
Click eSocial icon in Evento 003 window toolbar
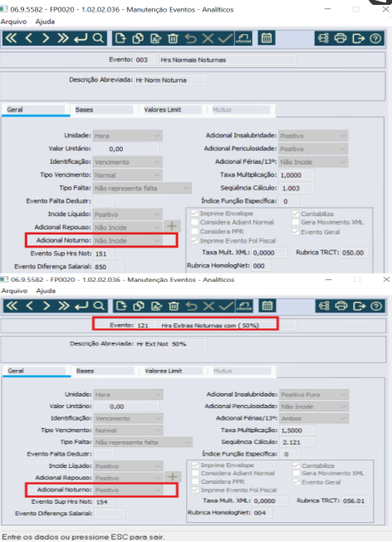tap(243, 38)
